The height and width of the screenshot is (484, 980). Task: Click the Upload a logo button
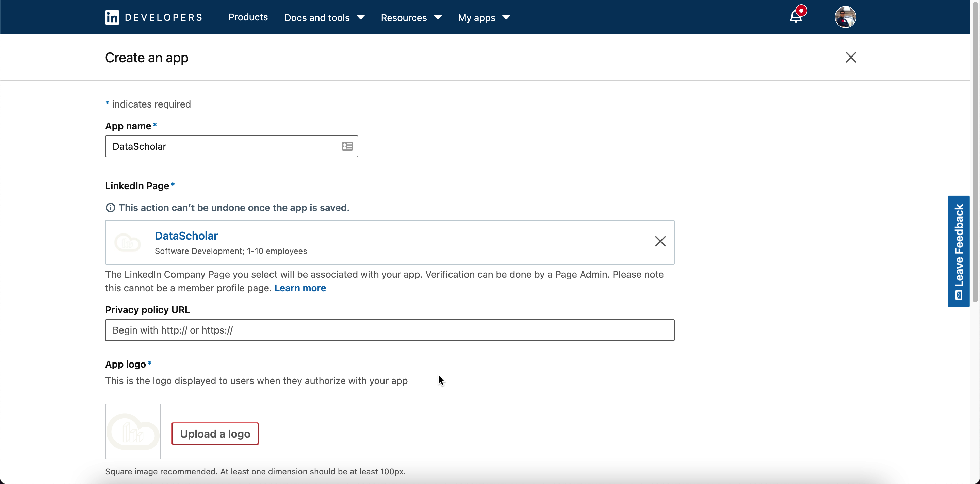[x=215, y=434]
